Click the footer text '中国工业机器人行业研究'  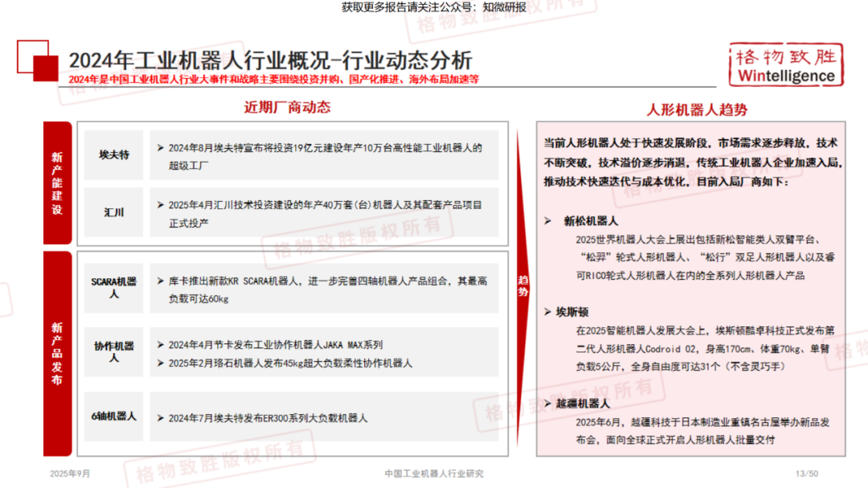434,474
